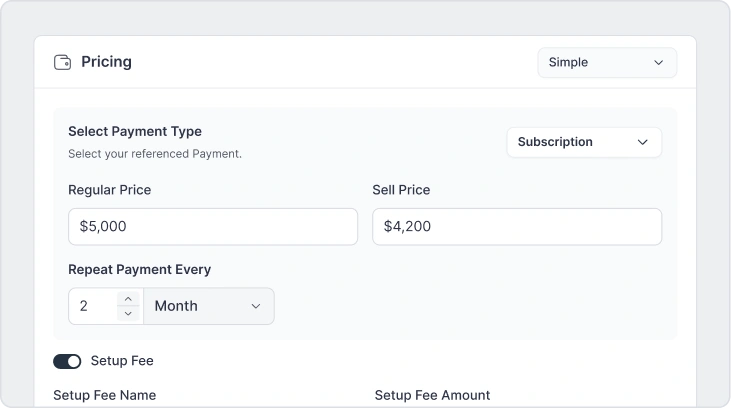This screenshot has height=408, width=731.
Task: Click the Repeat Payment Every label
Action: tap(139, 269)
